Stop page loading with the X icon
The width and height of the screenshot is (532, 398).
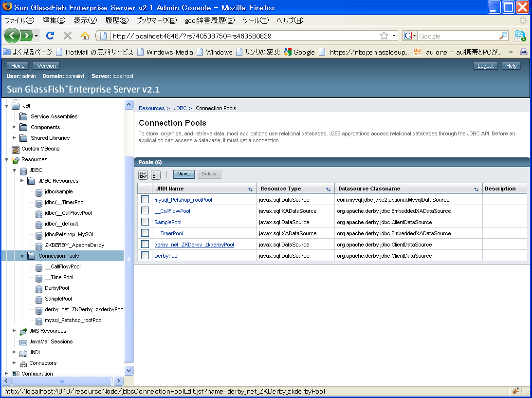coord(68,35)
